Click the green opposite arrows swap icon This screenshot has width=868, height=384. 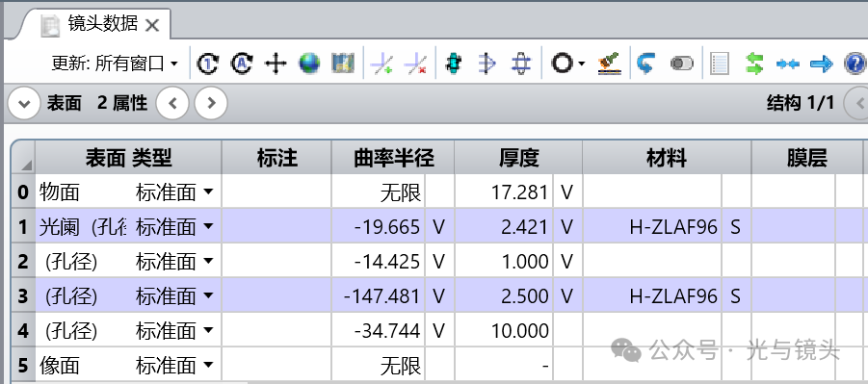click(754, 64)
